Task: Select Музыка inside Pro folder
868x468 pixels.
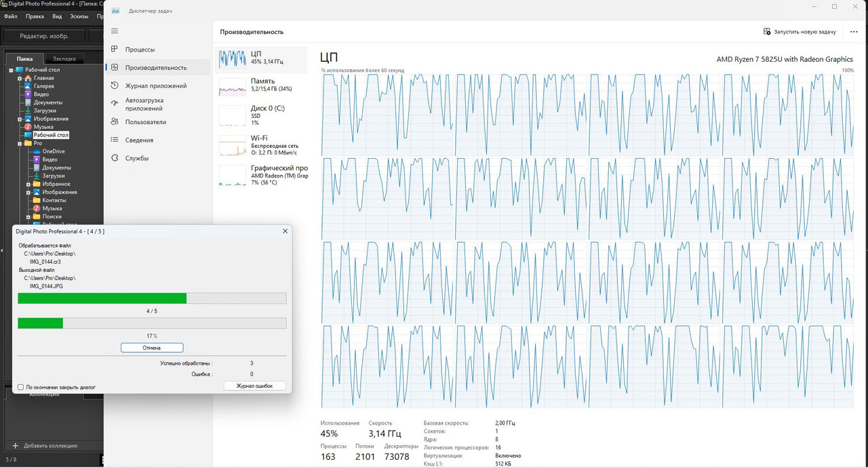Action: pos(52,208)
